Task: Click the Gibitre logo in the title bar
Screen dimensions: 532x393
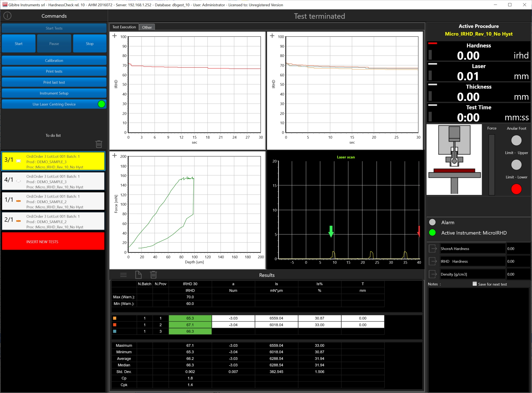Action: coord(4,4)
